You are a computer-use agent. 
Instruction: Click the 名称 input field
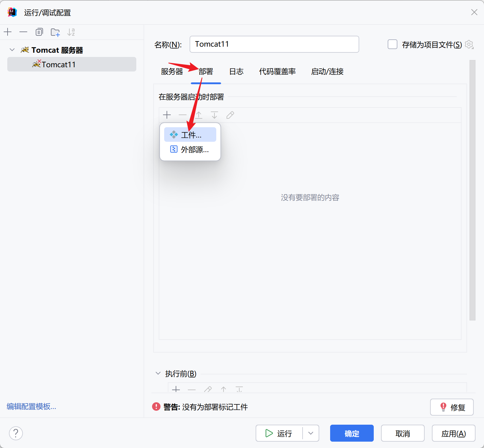click(x=274, y=44)
